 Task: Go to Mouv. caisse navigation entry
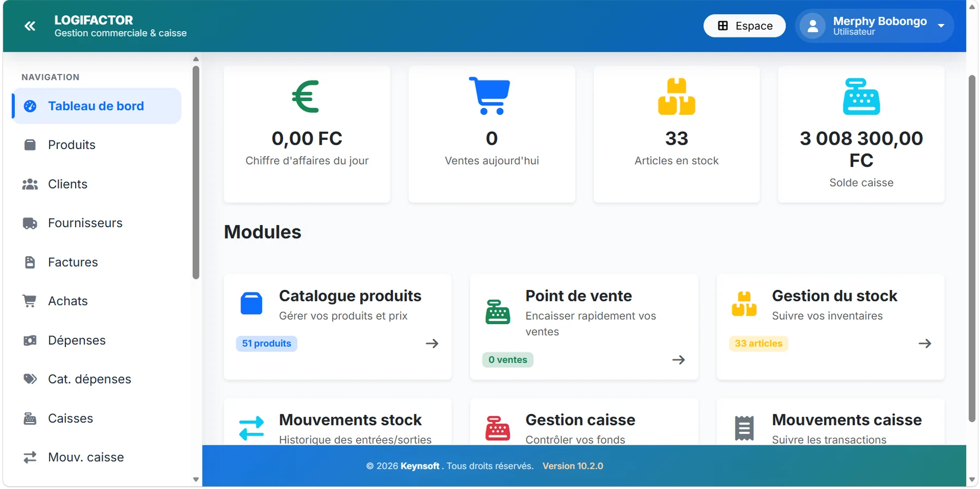(x=97, y=457)
